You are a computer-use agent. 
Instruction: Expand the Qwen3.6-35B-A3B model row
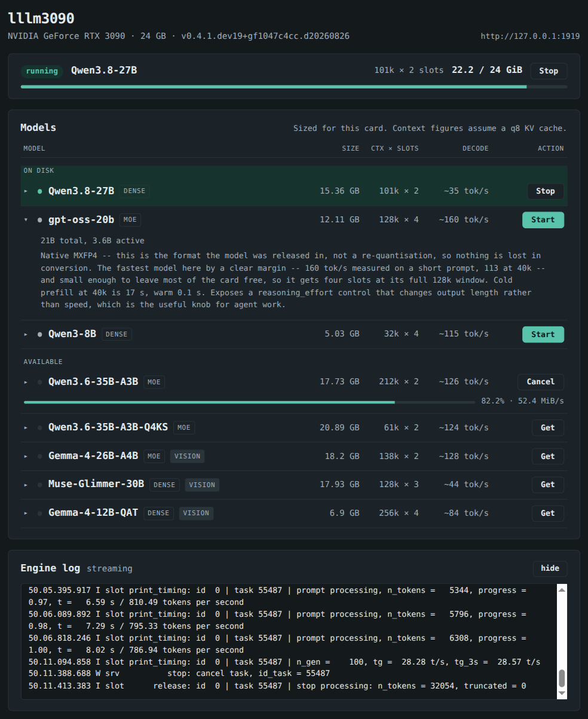pyautogui.click(x=26, y=382)
